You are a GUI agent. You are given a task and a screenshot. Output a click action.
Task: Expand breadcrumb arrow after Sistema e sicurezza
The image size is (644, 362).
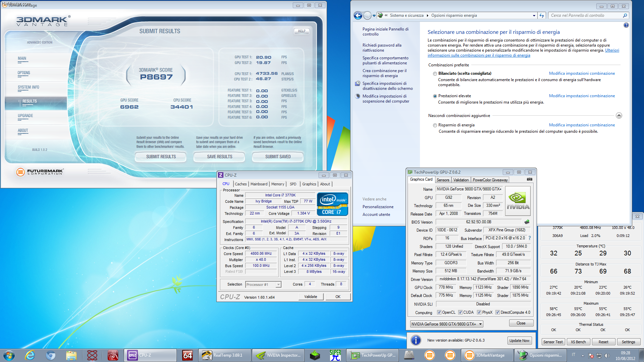coord(427,15)
